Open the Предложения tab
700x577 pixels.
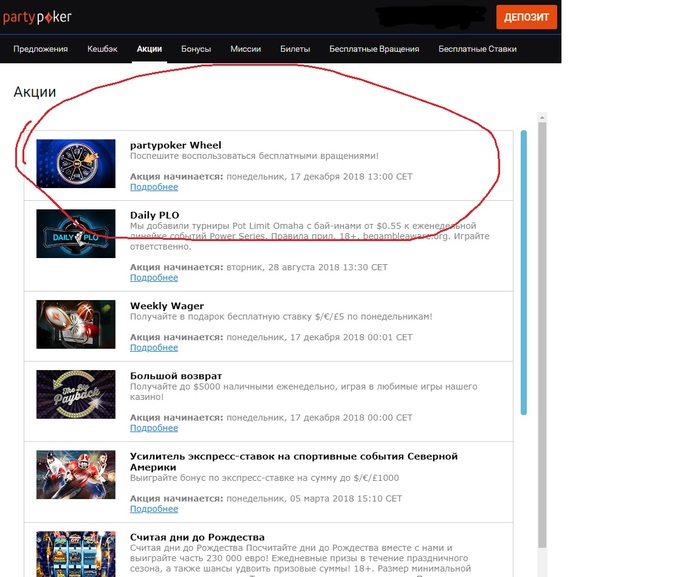pos(41,49)
